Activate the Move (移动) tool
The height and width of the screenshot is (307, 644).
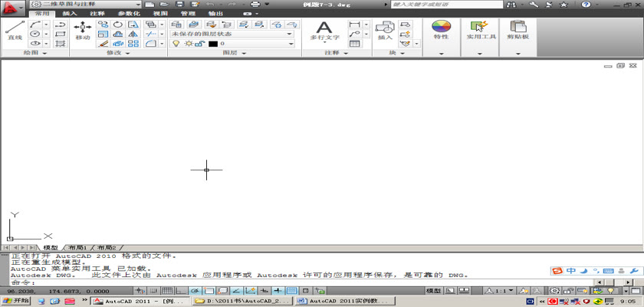(83, 30)
